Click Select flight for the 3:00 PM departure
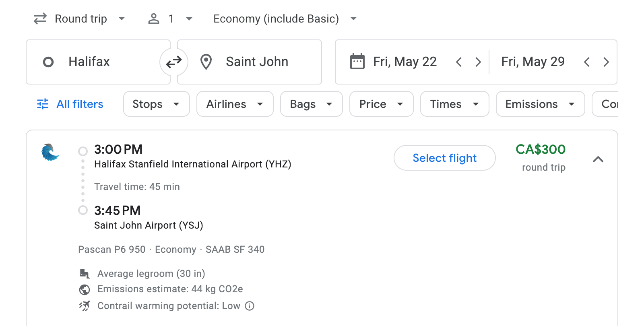644x326 pixels. pyautogui.click(x=444, y=158)
